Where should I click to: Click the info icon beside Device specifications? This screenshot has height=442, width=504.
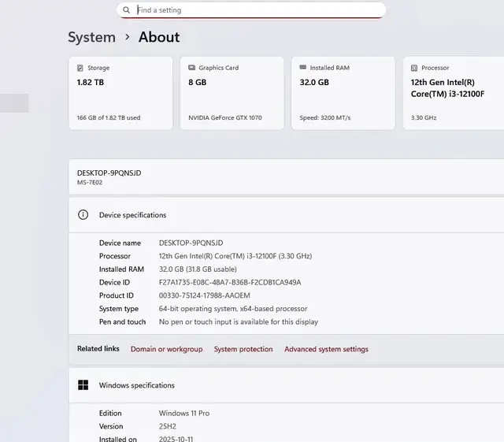click(83, 215)
